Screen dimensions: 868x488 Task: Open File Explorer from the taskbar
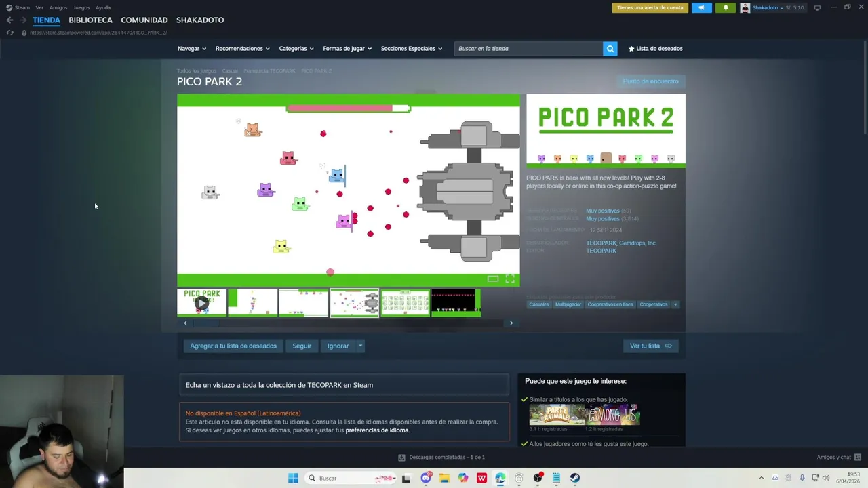444,478
